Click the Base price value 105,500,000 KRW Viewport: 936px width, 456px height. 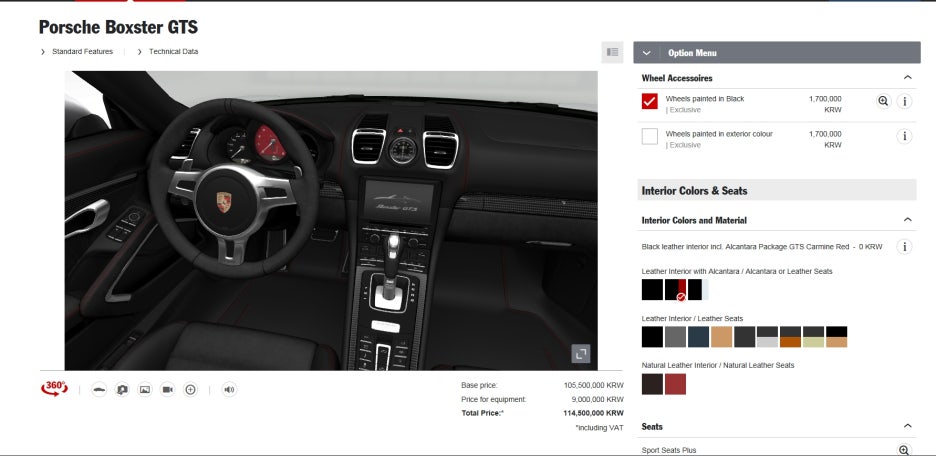(593, 386)
